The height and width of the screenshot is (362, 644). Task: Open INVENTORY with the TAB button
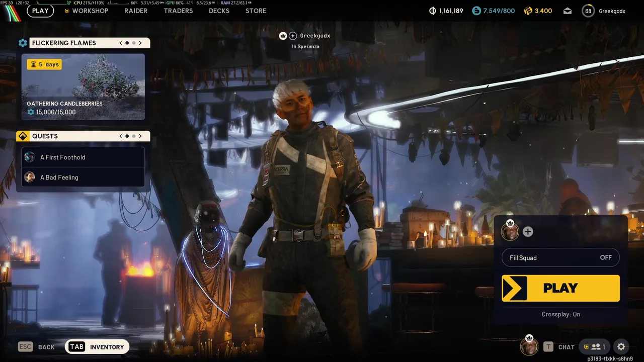click(x=97, y=347)
